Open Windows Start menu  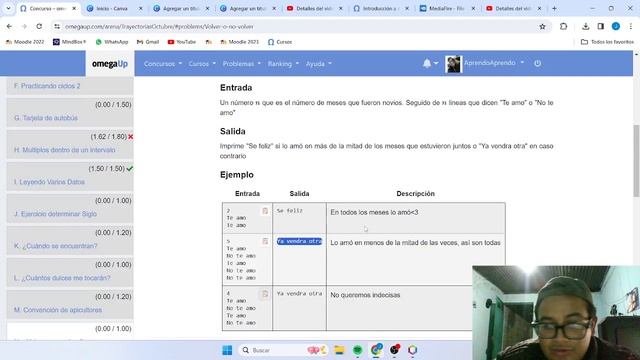click(x=227, y=350)
